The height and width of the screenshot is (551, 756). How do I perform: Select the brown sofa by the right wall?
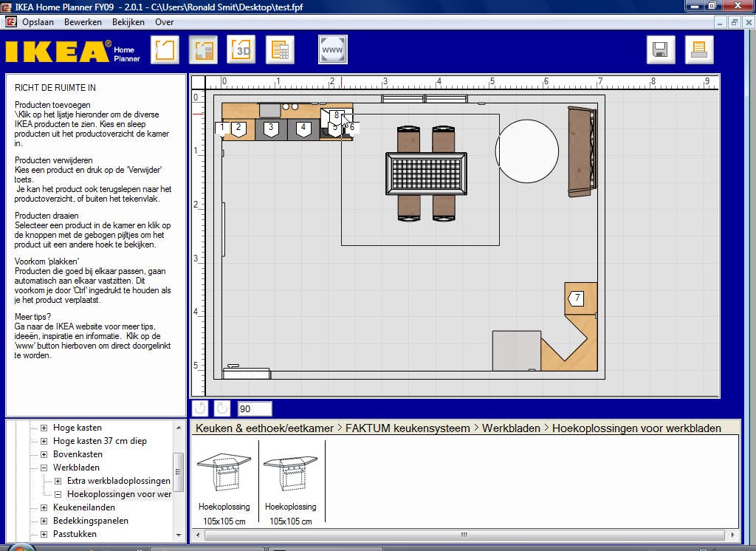tap(582, 151)
